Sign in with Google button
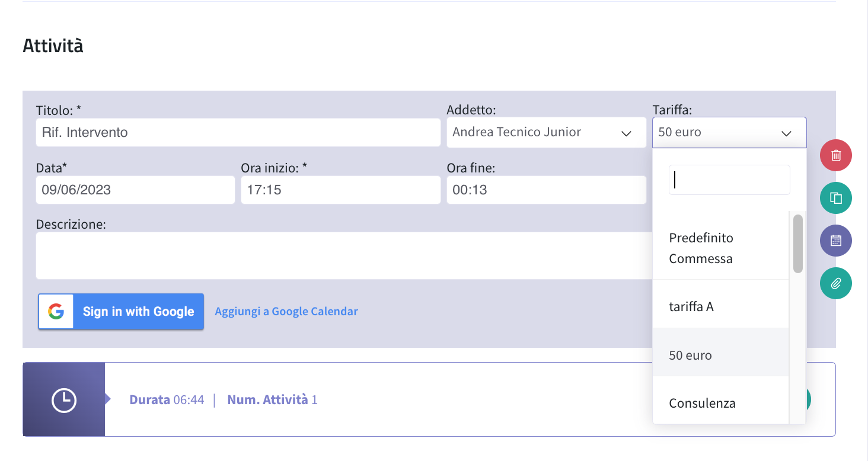This screenshot has width=868, height=461. coord(121,312)
